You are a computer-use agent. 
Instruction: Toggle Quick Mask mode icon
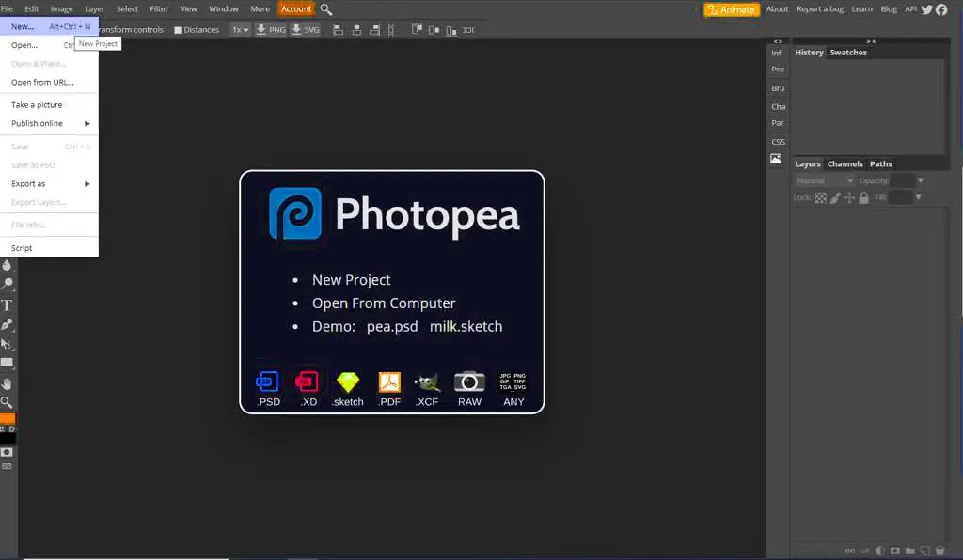coord(7,452)
